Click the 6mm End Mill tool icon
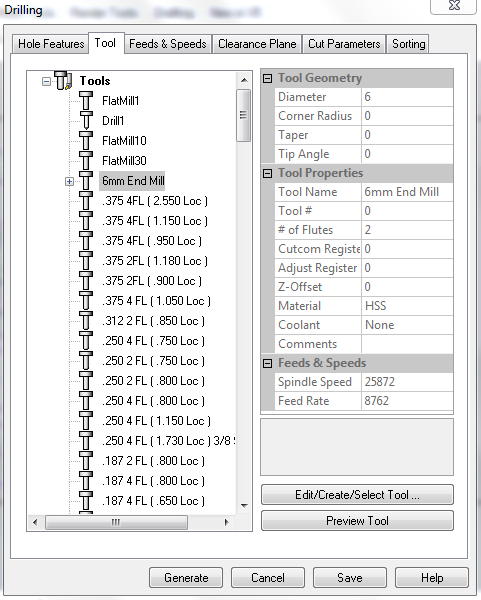The image size is (481, 600). coord(86,181)
